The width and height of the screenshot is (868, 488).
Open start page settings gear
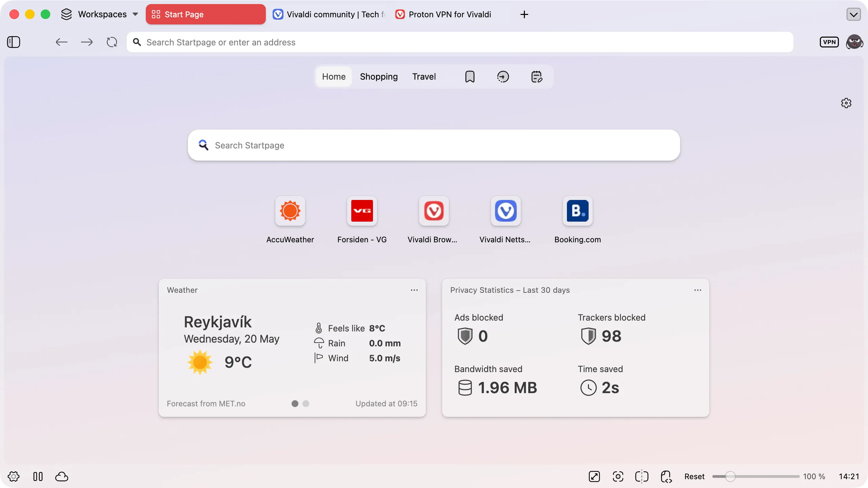coord(846,103)
